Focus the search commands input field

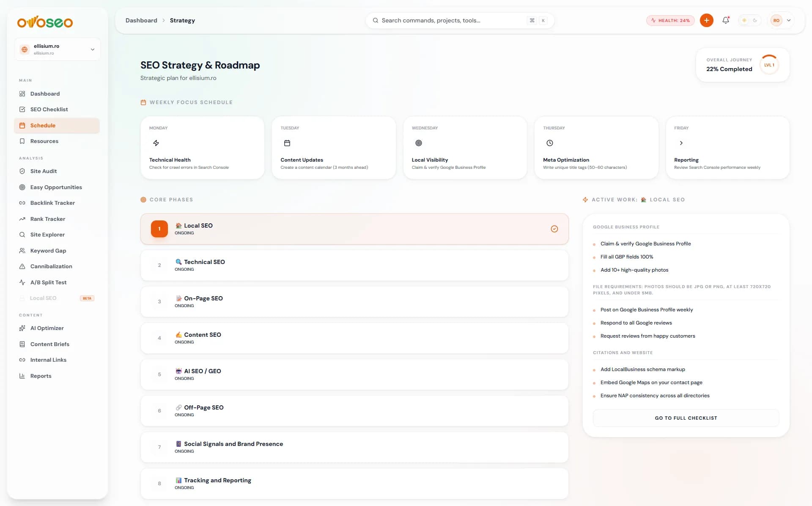pos(460,20)
